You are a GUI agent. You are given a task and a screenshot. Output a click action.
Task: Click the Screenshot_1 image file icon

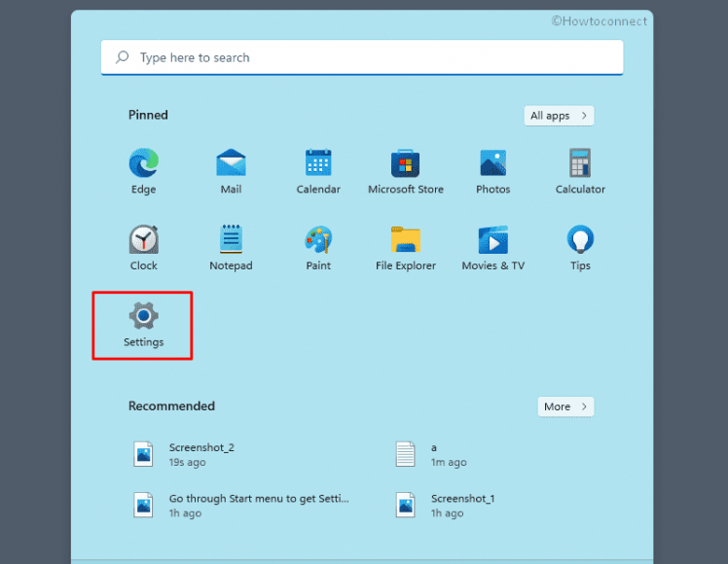(x=405, y=505)
